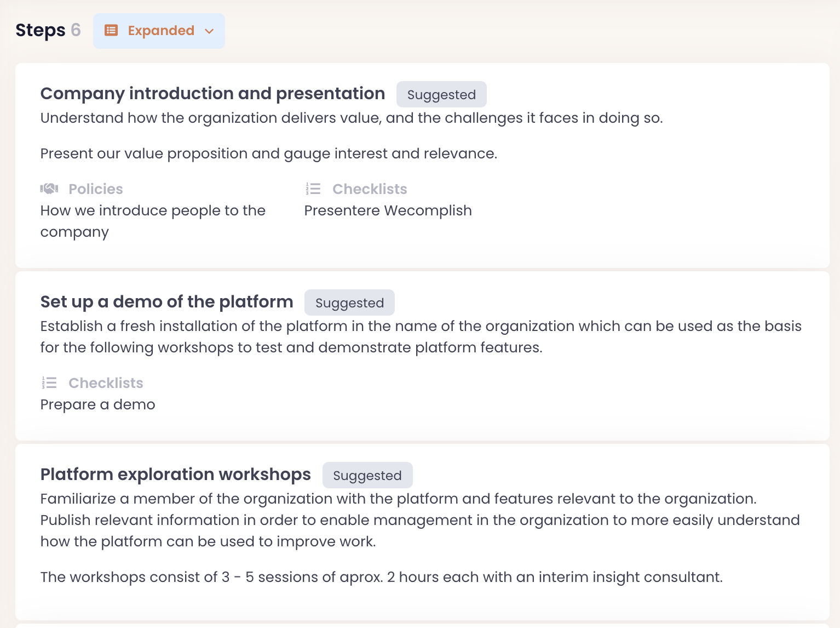Open the Presentere Wecomplish checklist
840x628 pixels.
pos(388,210)
